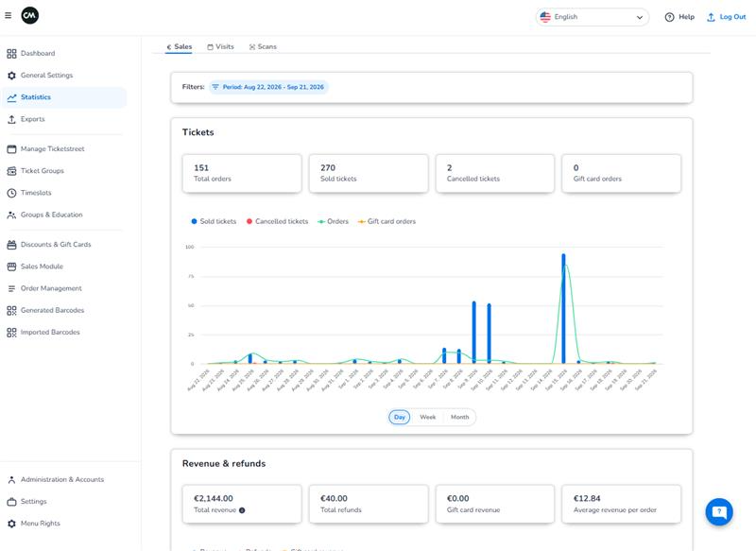756x551 pixels.
Task: Click the €0.00 Gift card revenue card
Action: click(494, 505)
